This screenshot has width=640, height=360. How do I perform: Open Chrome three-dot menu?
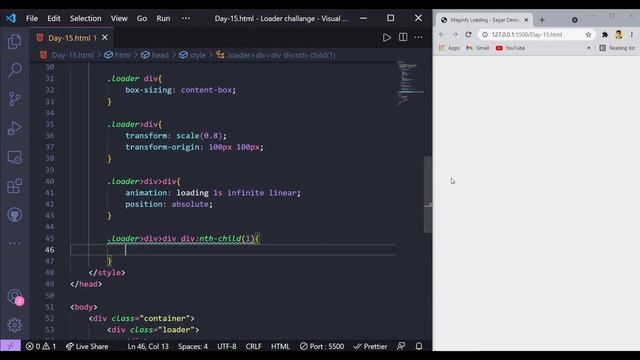(631, 35)
